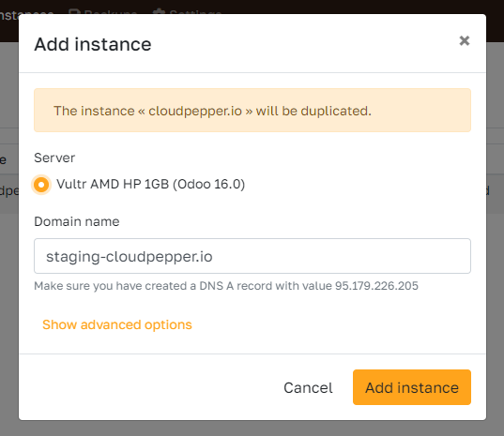504x436 pixels.
Task: Click the cloudpepper.io name in the banner
Action: coord(195,111)
